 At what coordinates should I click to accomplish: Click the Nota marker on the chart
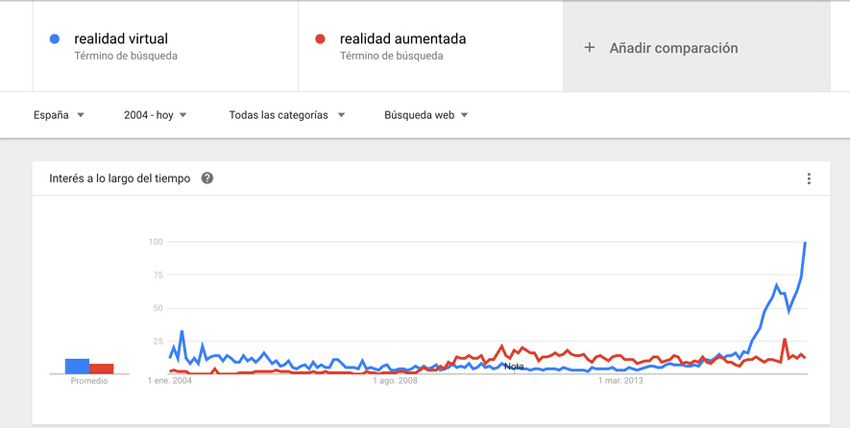point(514,367)
